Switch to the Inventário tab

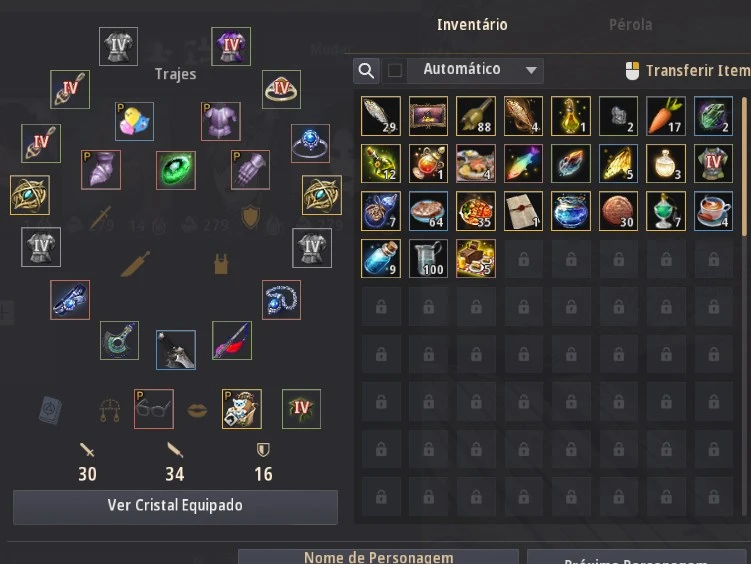coord(472,24)
